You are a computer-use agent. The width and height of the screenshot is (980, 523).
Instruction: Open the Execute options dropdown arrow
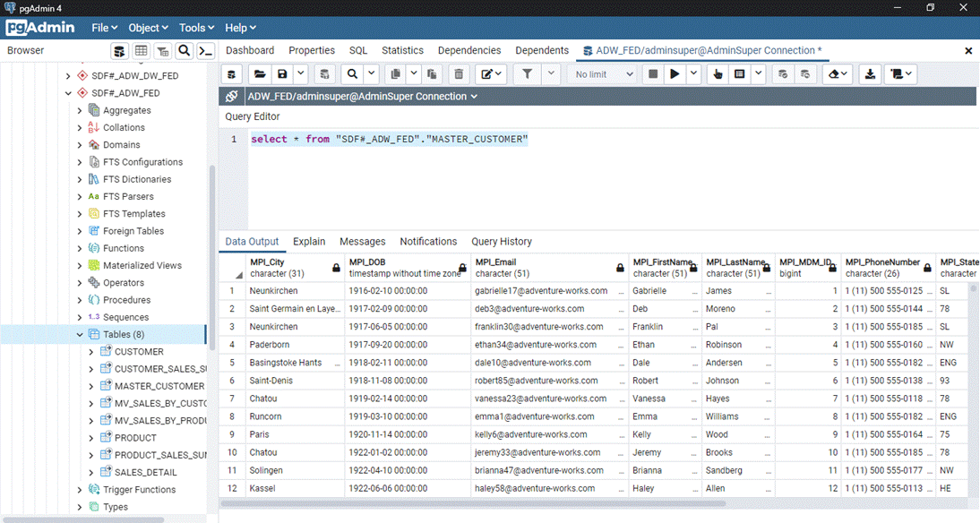point(693,74)
